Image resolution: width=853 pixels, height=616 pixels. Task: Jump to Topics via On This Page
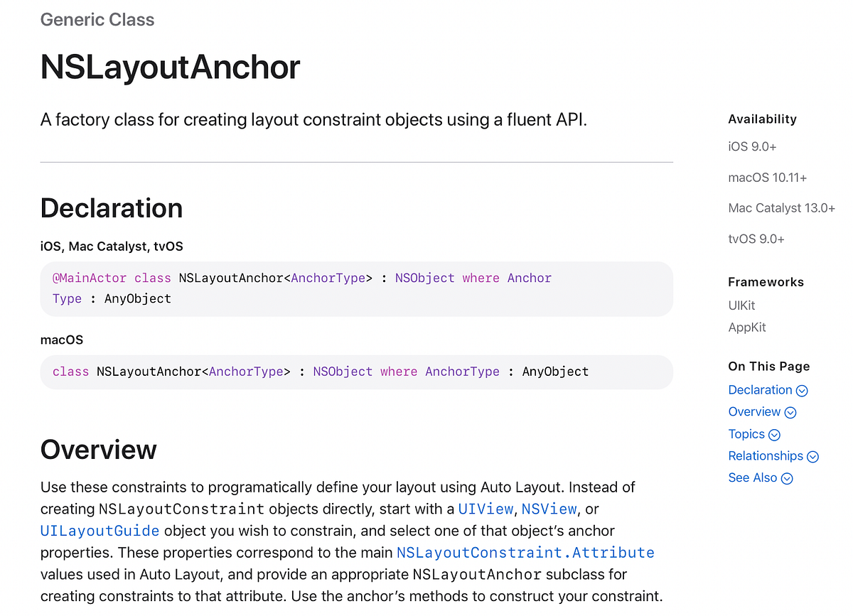point(747,434)
